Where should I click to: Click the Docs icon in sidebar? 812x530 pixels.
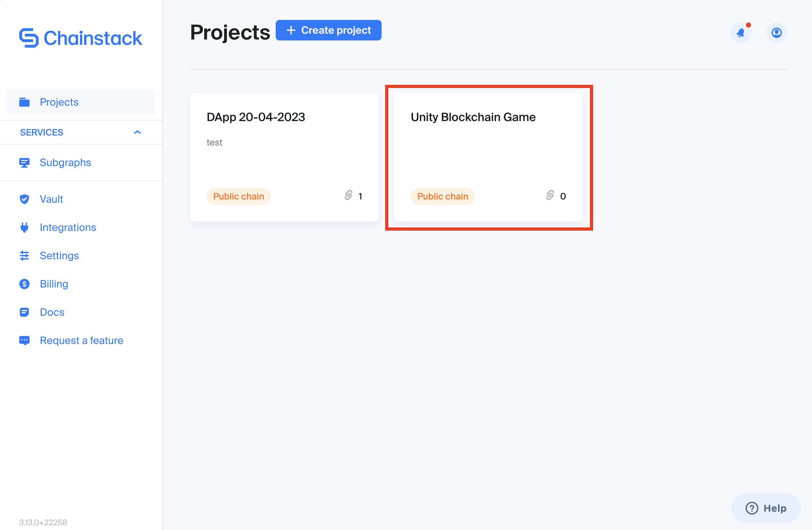[x=24, y=312]
